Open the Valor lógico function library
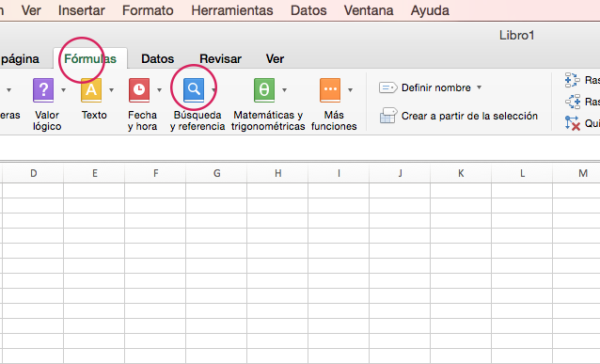This screenshot has height=364, width=600. click(x=43, y=90)
